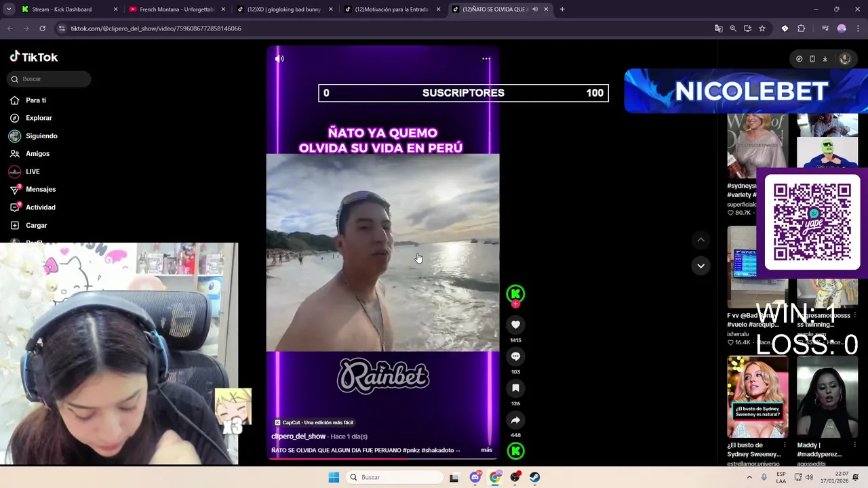Save video with the bookmark icon

pos(515,388)
